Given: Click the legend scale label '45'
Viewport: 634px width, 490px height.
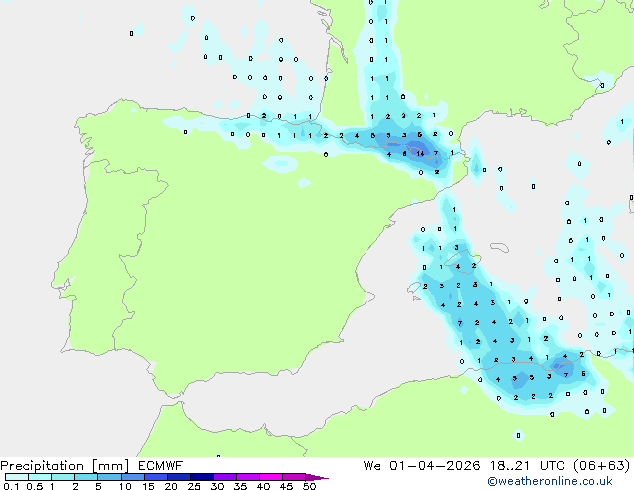Looking at the screenshot, I should (x=286, y=486).
